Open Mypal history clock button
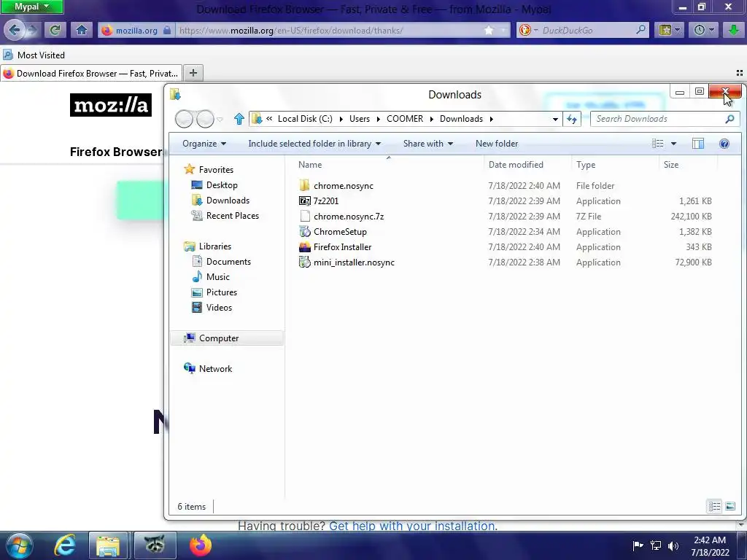 tap(704, 30)
